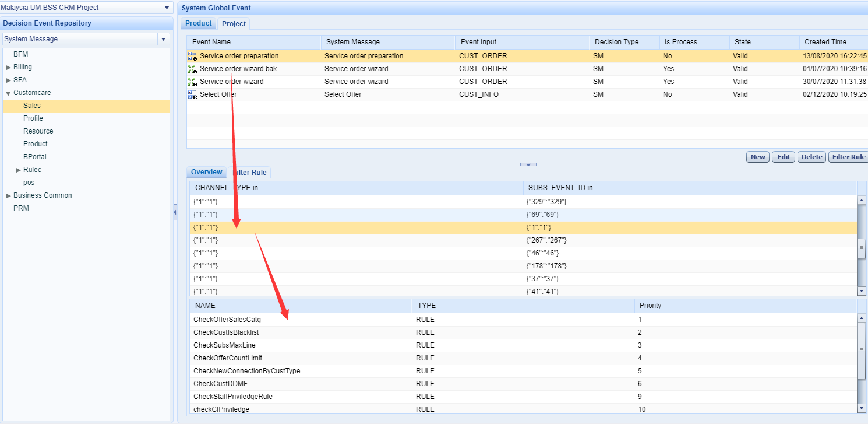Click the SUBS_EVENT_ID in column header
Viewport: 868px width, 424px height.
690,188
